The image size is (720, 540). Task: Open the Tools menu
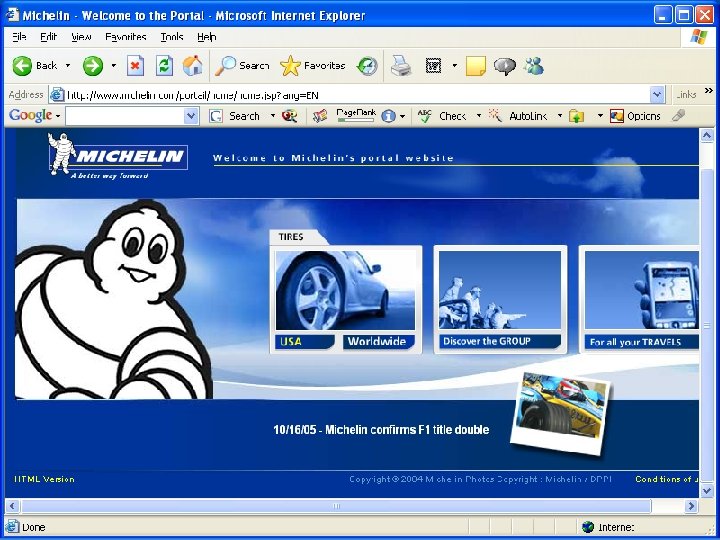coord(172,37)
